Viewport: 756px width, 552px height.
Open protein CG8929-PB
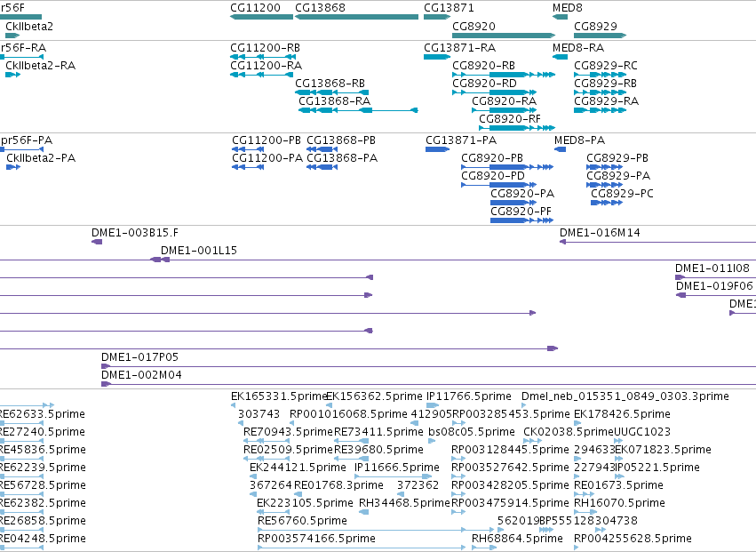coord(605,167)
